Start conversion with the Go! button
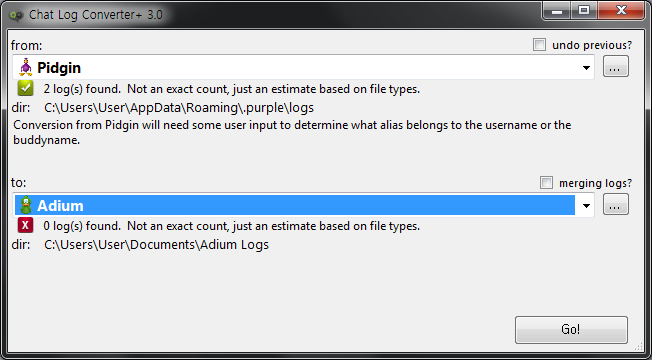 tap(571, 330)
